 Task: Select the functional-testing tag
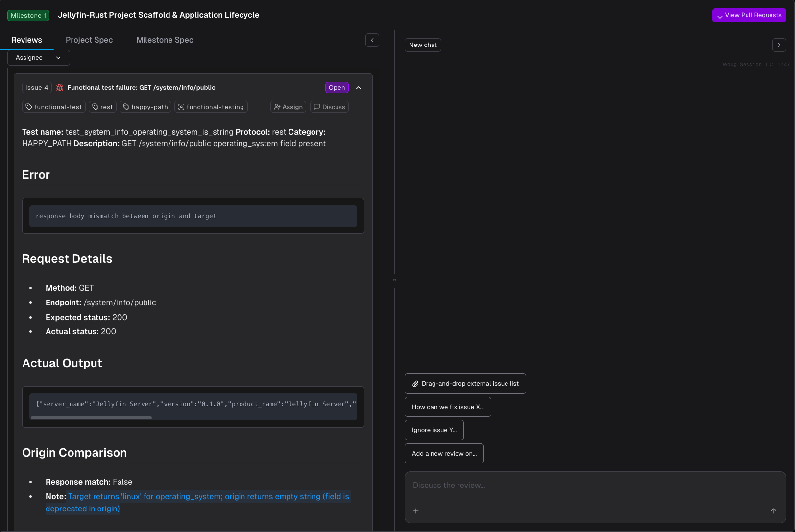(211, 107)
